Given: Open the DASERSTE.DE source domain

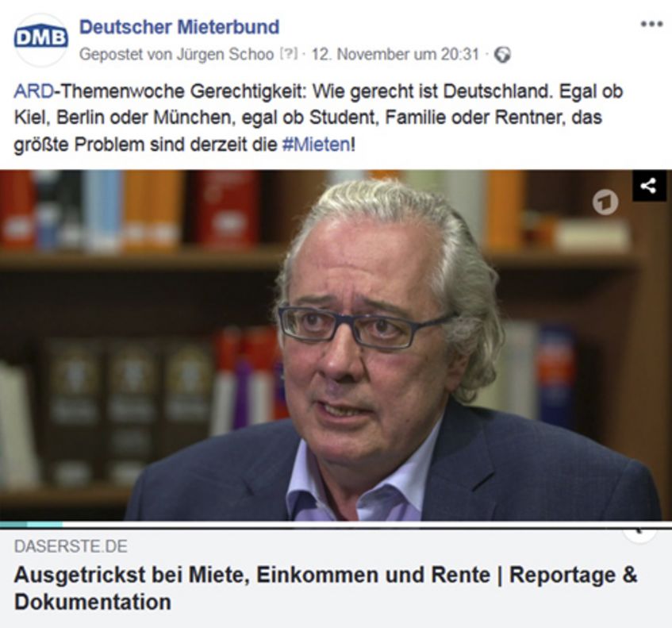Looking at the screenshot, I should (x=71, y=546).
